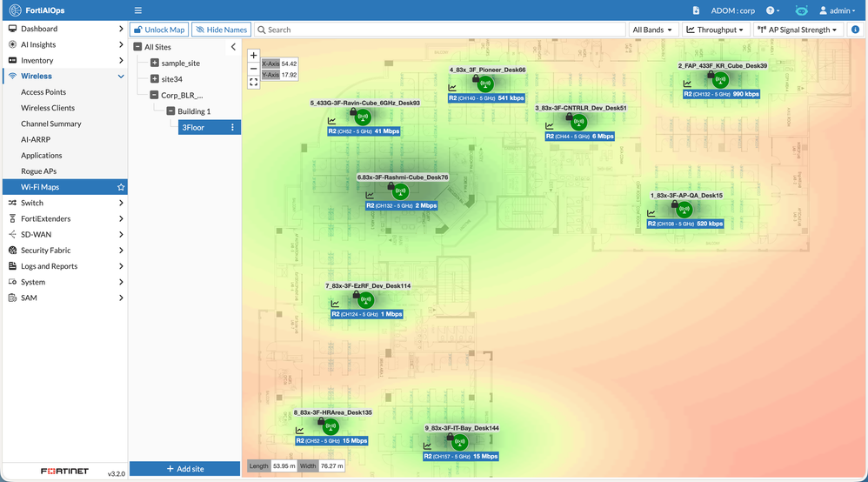Screen dimensions: 868x482
Task: Click the Length value 53.95 m field
Action: pyautogui.click(x=284, y=466)
